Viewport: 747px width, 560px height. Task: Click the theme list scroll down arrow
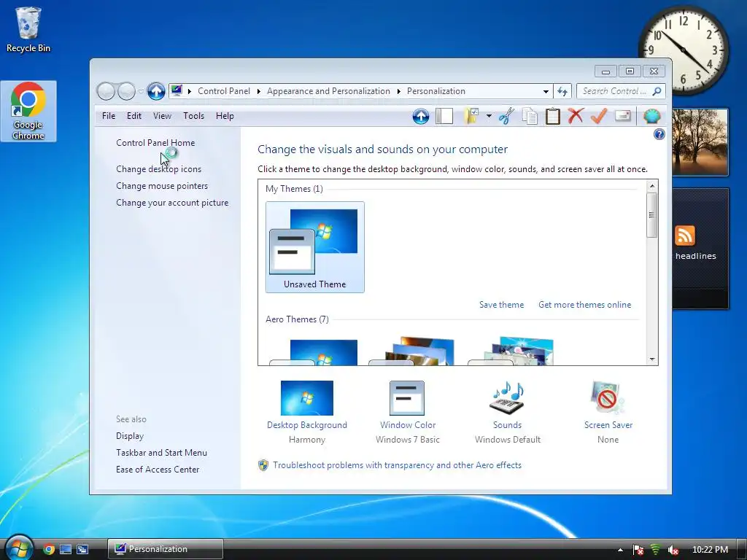coord(652,359)
